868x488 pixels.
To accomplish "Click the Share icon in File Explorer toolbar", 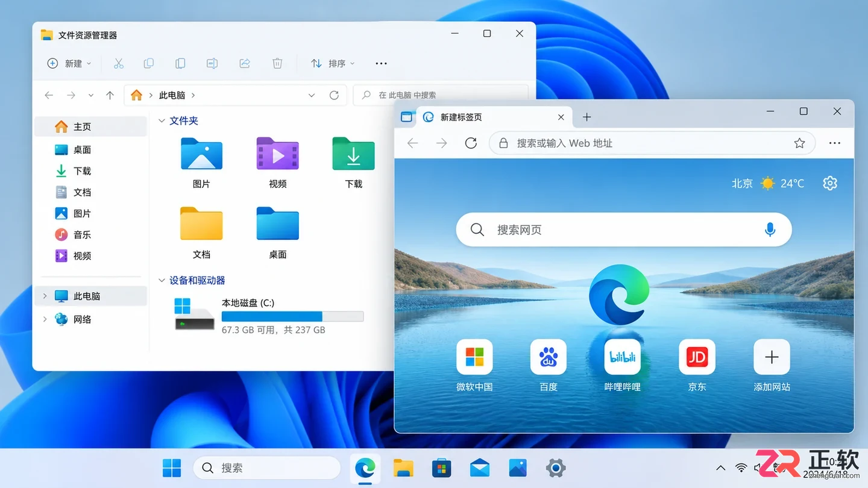I will [245, 63].
